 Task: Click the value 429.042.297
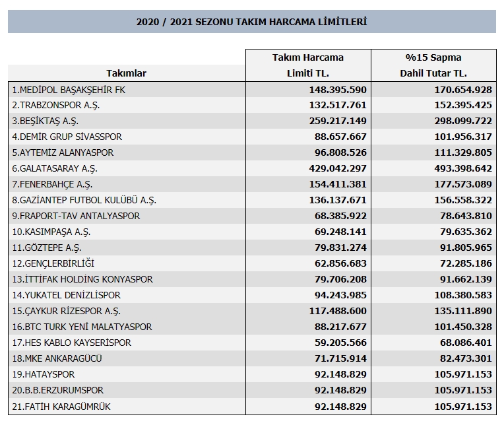pos(338,168)
